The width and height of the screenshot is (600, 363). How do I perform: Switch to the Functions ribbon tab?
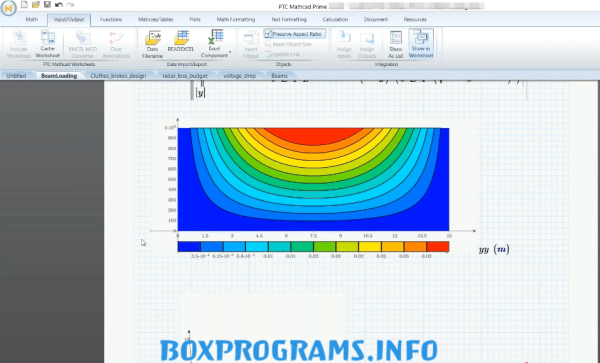(111, 20)
